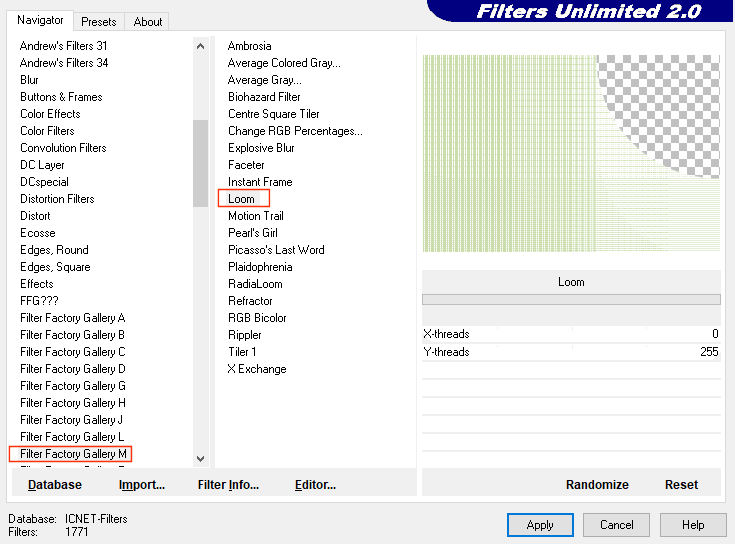735x544 pixels.
Task: Choose Average Gray... filter
Action: [264, 80]
